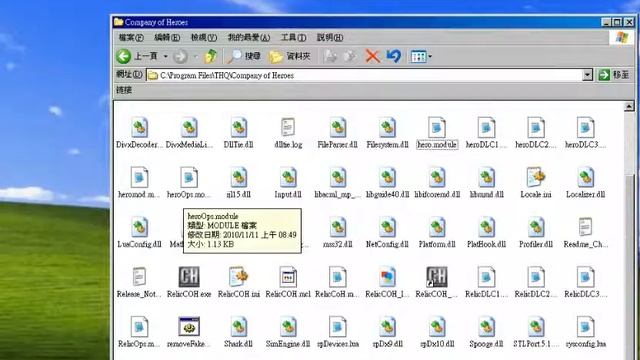640x360 pixels.
Task: Open the Favorites menu
Action: (249, 38)
